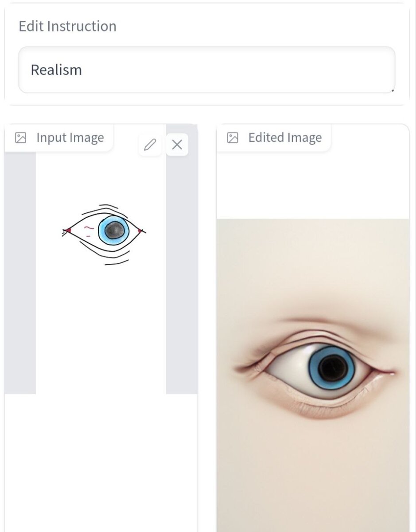416x532 pixels.
Task: Click the image icon beside Input Image label
Action: [x=20, y=138]
